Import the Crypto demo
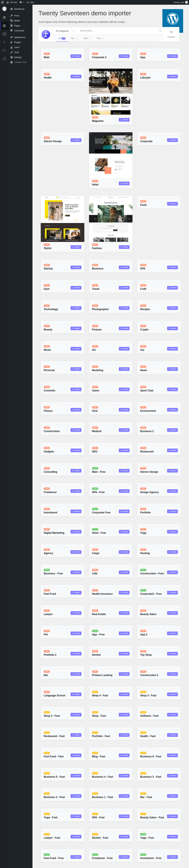 [x=172, y=328]
